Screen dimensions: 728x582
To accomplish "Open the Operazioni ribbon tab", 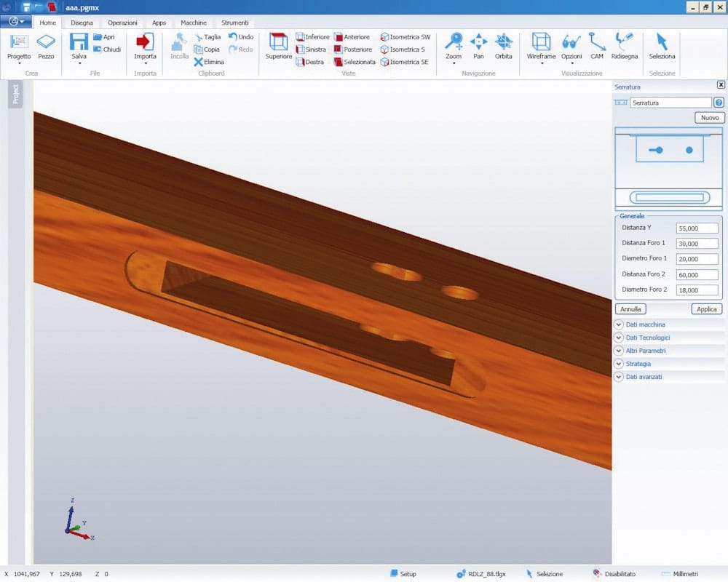I will click(122, 23).
